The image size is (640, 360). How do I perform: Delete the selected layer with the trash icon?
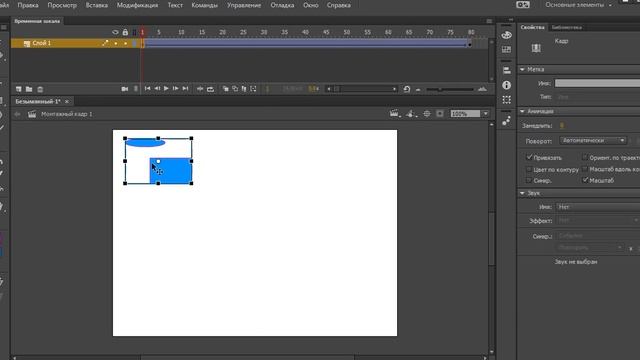pyautogui.click(x=40, y=89)
